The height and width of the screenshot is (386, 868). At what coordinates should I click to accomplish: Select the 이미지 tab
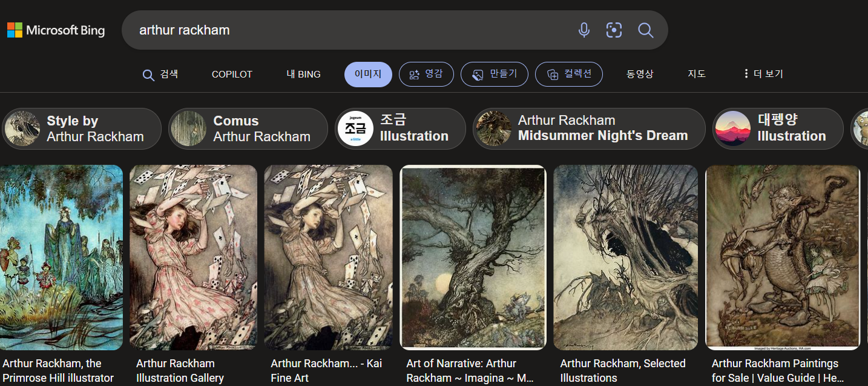click(x=368, y=75)
